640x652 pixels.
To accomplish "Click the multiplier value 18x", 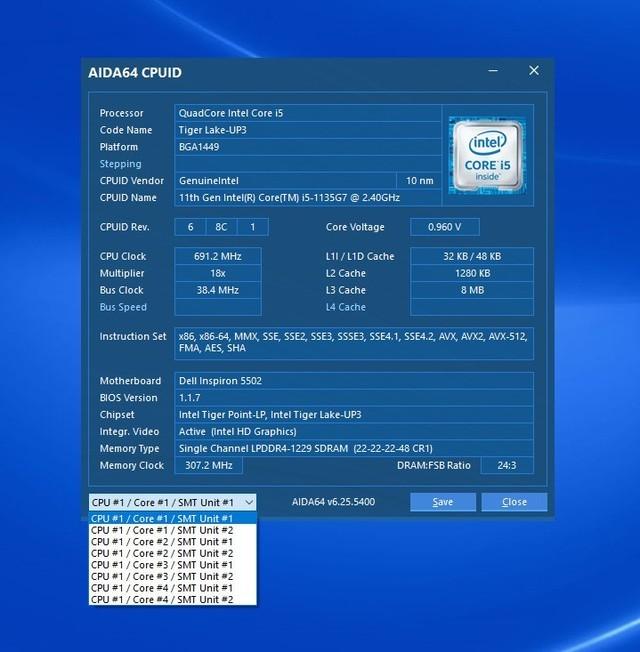I will point(218,273).
